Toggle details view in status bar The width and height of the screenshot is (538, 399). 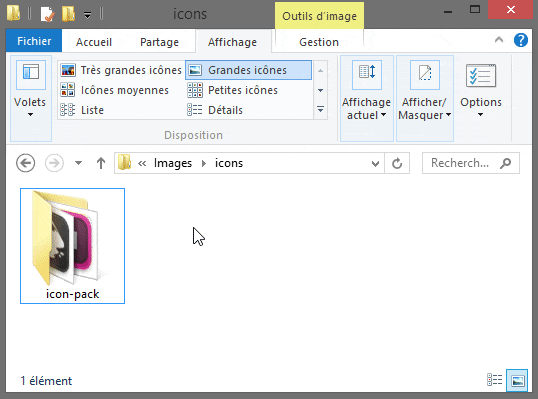[x=495, y=380]
